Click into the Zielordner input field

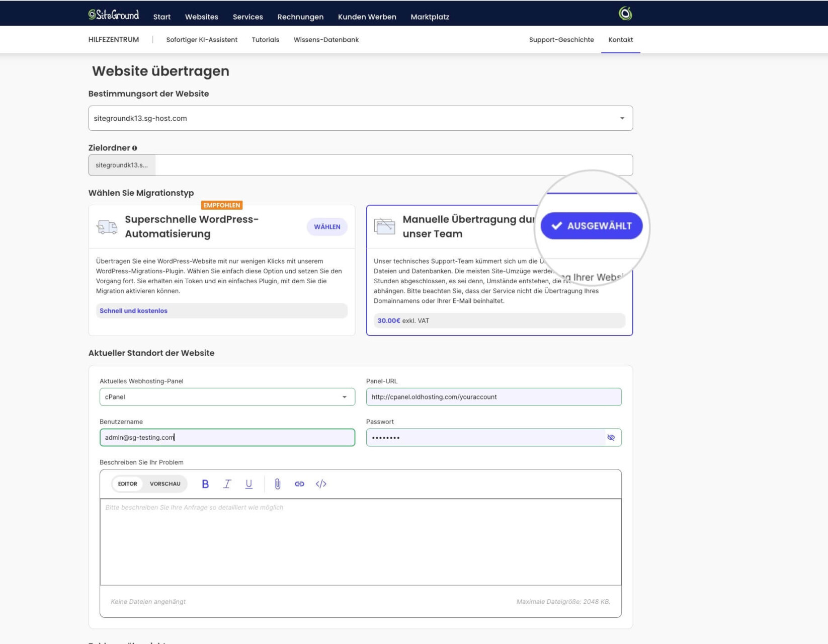click(394, 165)
